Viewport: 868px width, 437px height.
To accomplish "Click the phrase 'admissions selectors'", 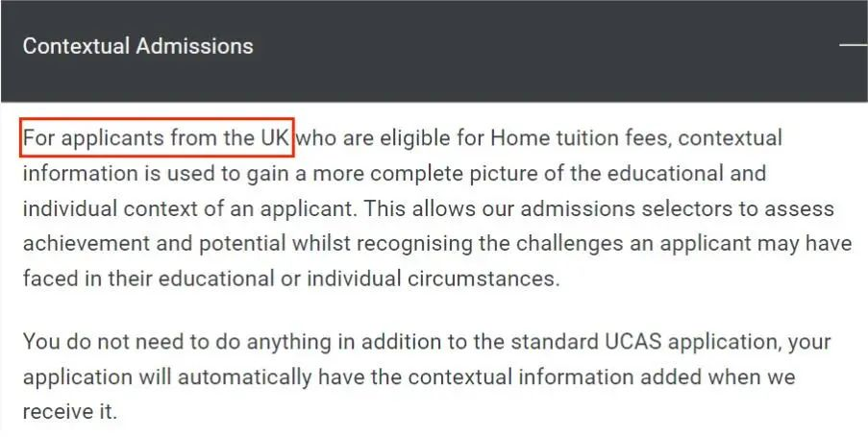I will click(628, 209).
